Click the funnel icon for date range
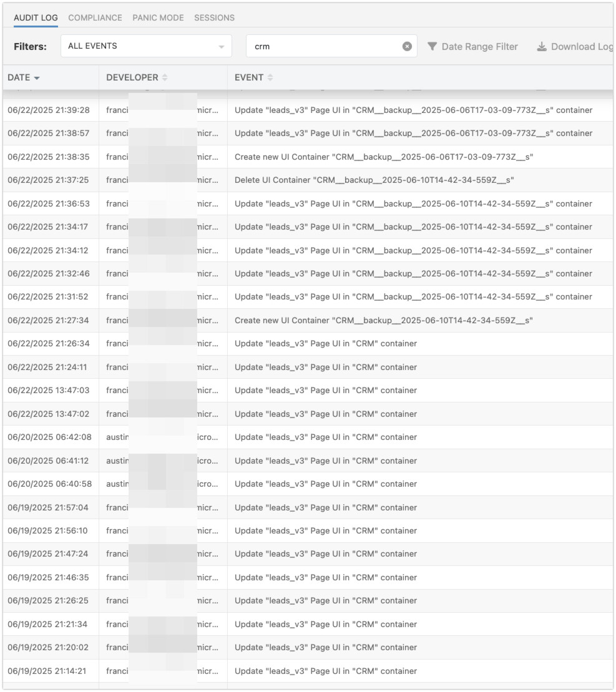Image resolution: width=616 pixels, height=692 pixels. click(432, 46)
